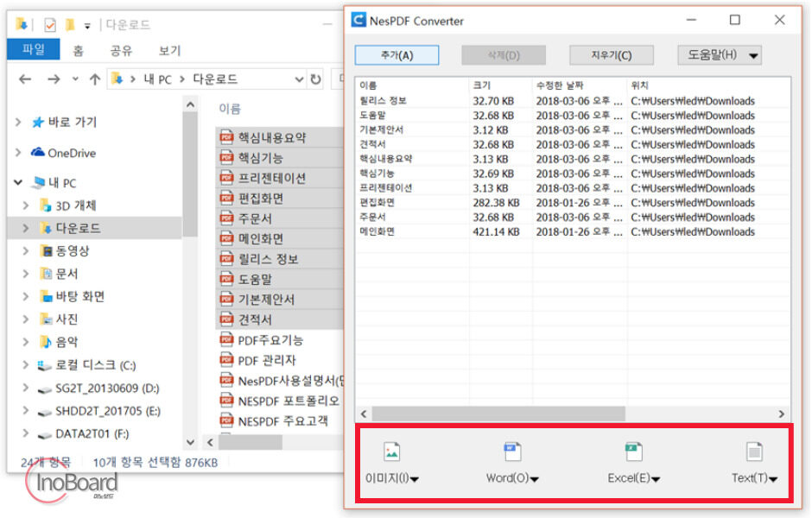
Task: Select the 기본제안서 PDF file icon in Explorer
Action: 226,299
